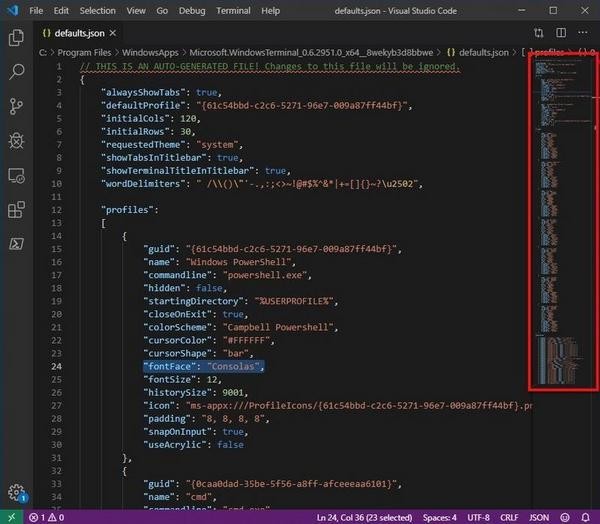Click the "Windows PowerShell" name value

238,262
